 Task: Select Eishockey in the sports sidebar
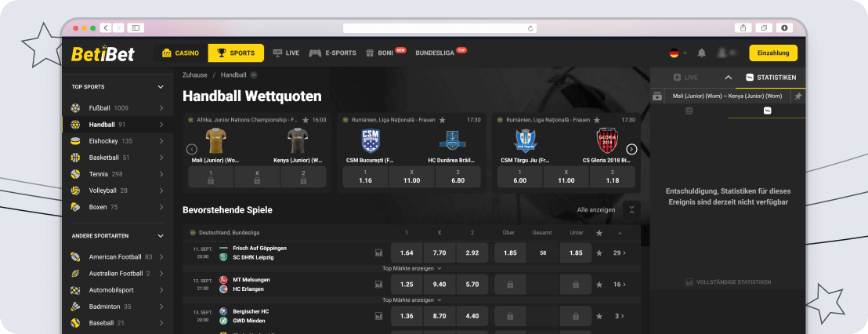(118, 141)
